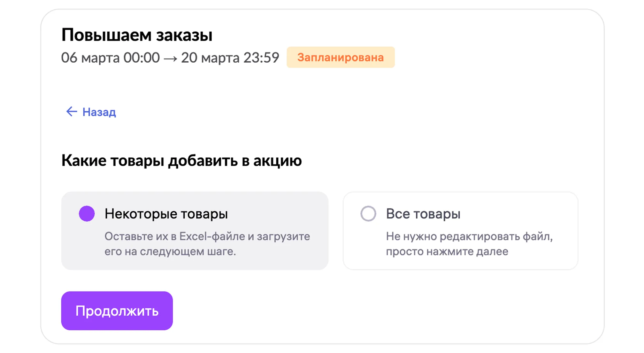Click the word заказы in the title
The image size is (644, 353).
[184, 35]
